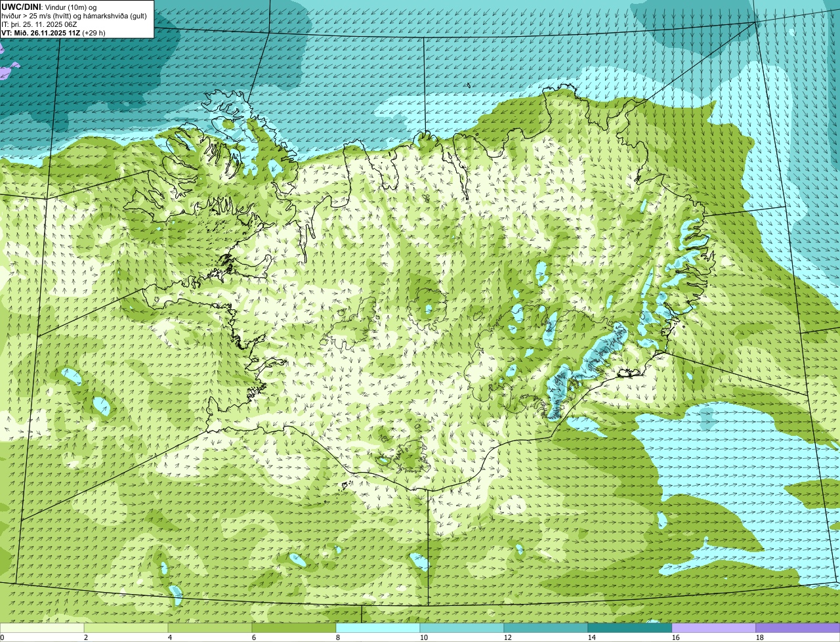
Task: Click the 'UWC/DINI: Vindur (10m) og' title line
Action: coord(49,7)
